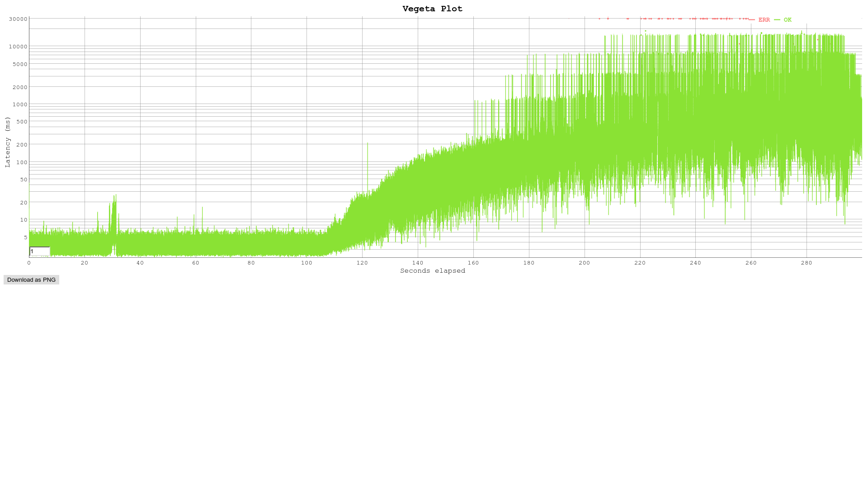This screenshot has width=868, height=502.
Task: Click the 200 y-axis tick label
Action: 22,145
